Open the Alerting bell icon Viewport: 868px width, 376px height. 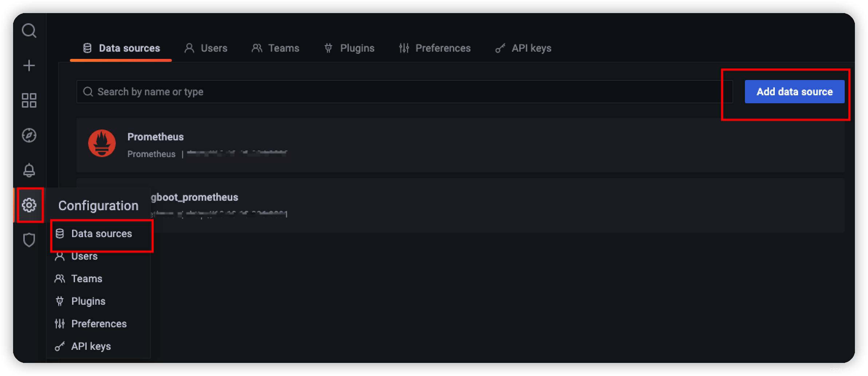29,170
